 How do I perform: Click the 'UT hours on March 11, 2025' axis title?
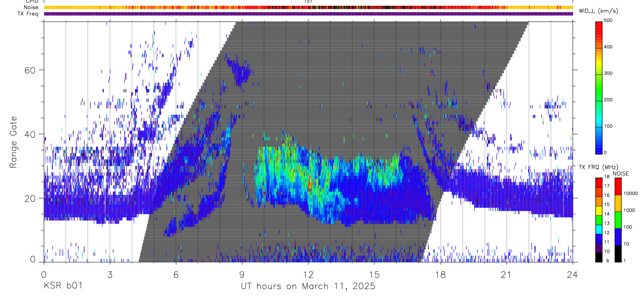308,287
